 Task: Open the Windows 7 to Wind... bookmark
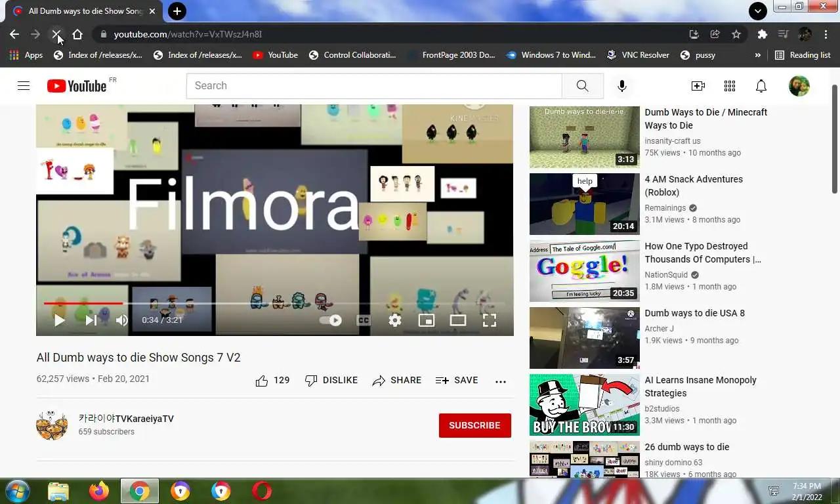(x=551, y=55)
